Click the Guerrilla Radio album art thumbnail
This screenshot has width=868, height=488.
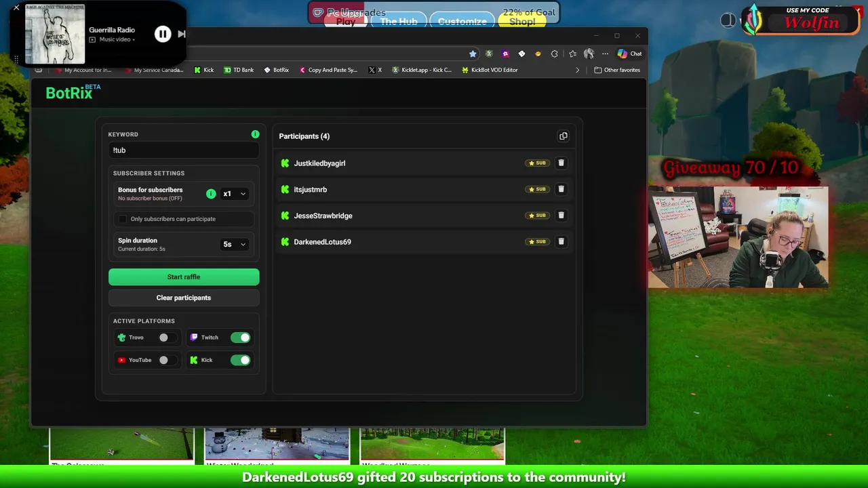55,34
